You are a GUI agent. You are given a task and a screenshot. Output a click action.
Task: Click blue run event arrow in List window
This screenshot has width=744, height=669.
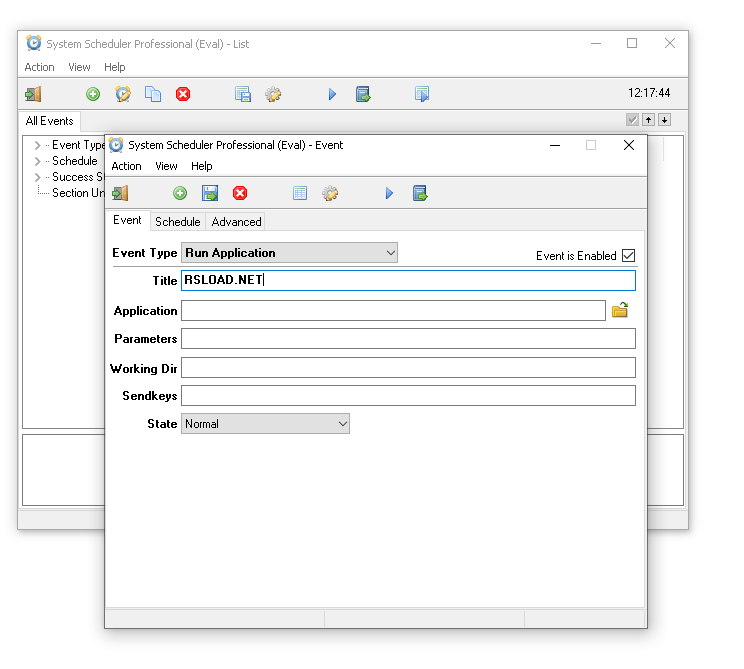pos(332,94)
